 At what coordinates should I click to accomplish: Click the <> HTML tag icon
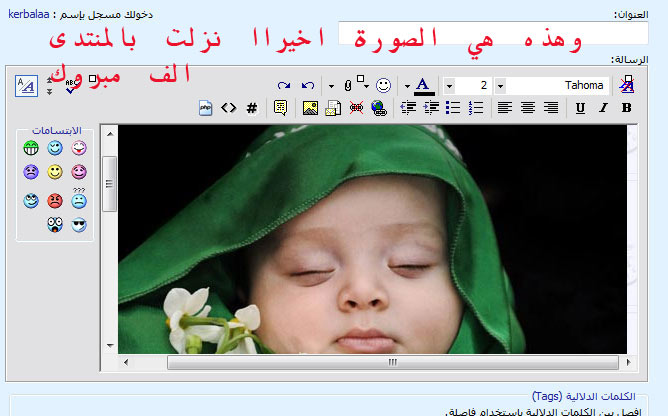coord(229,108)
